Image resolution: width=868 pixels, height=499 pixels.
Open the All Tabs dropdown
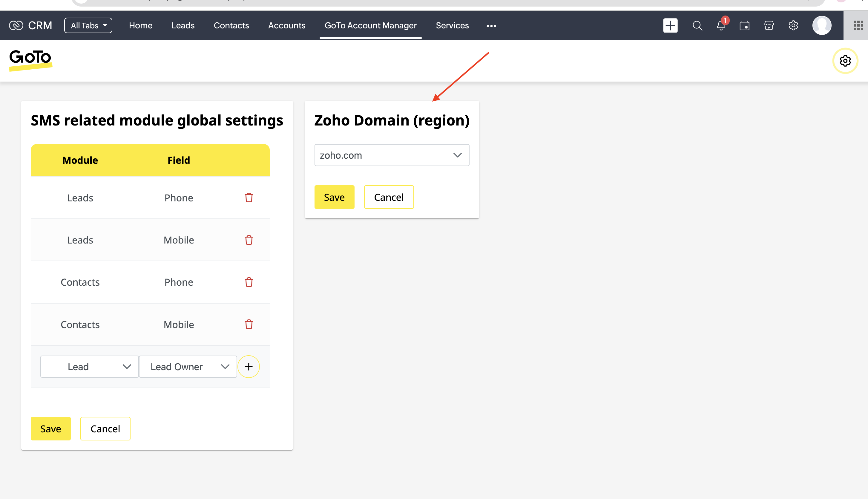pos(88,25)
